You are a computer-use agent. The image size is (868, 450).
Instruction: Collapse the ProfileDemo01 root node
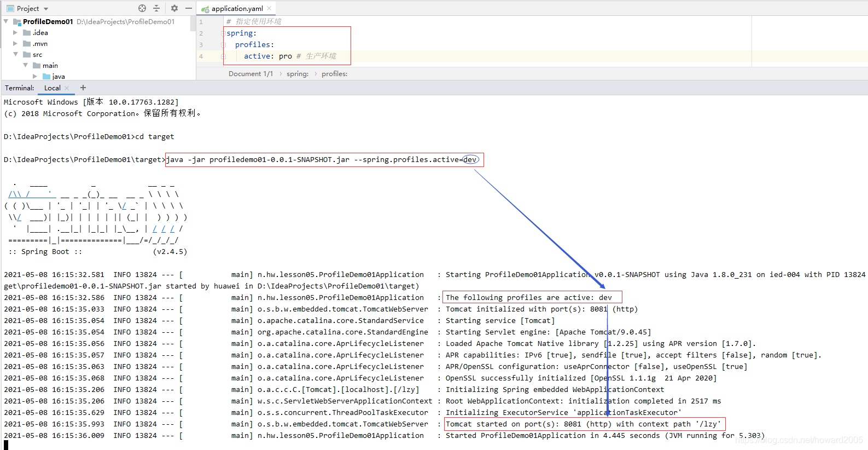[x=6, y=21]
